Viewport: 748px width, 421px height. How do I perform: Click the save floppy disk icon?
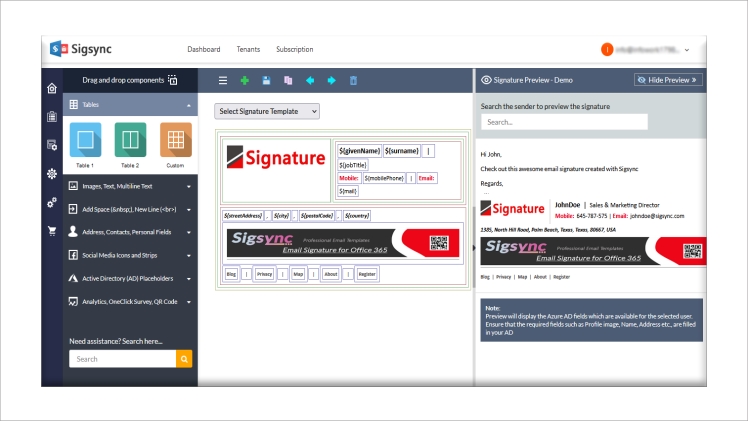coord(266,81)
